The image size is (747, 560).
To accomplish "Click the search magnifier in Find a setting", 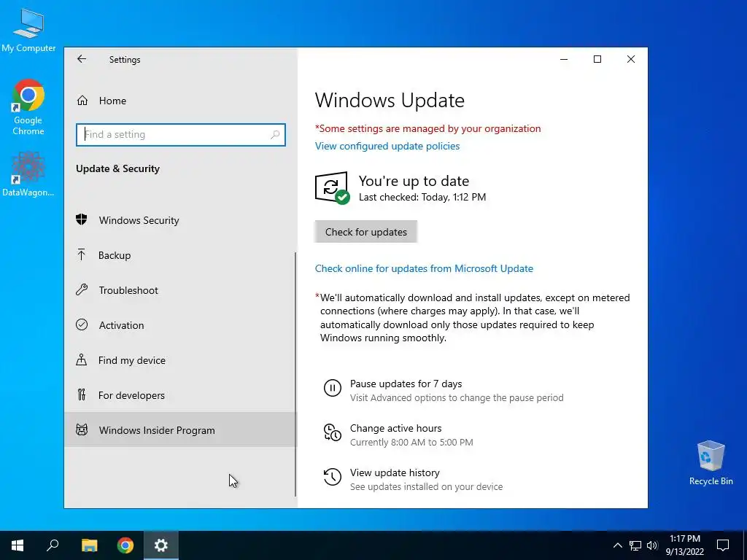I will click(x=275, y=135).
